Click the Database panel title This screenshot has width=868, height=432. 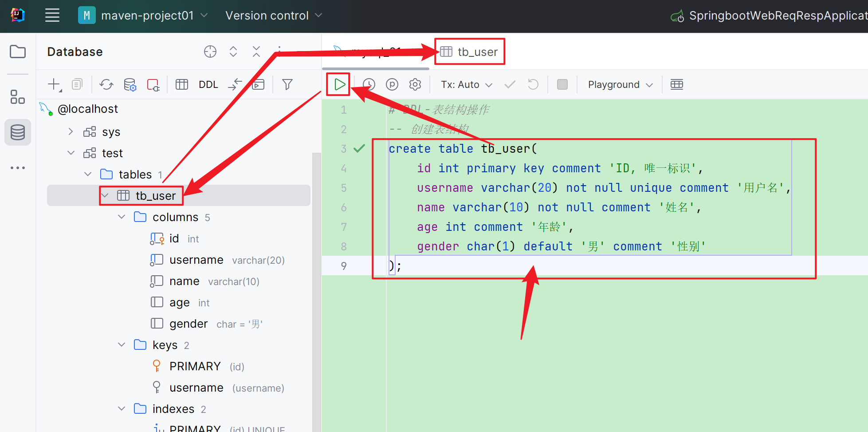(75, 52)
